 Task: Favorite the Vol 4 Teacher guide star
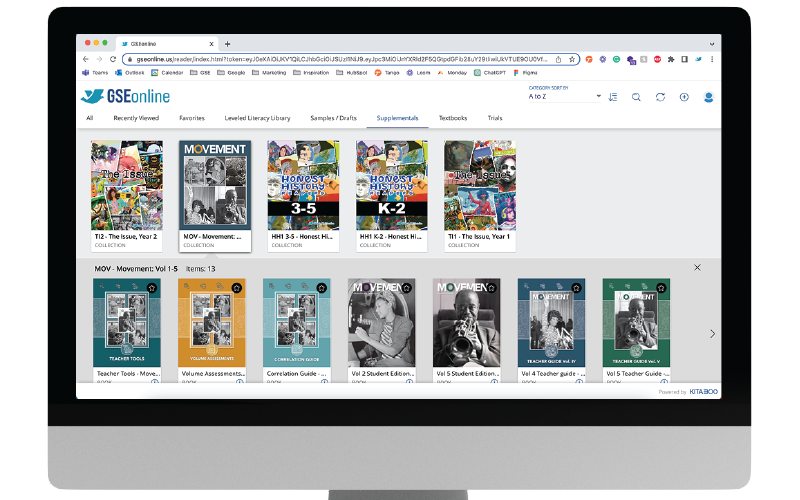pos(577,288)
